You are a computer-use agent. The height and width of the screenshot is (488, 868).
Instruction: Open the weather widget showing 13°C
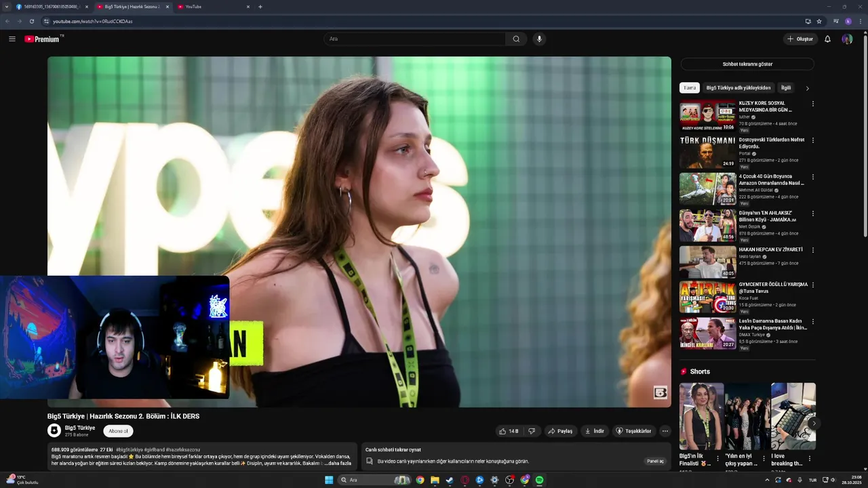click(x=22, y=480)
